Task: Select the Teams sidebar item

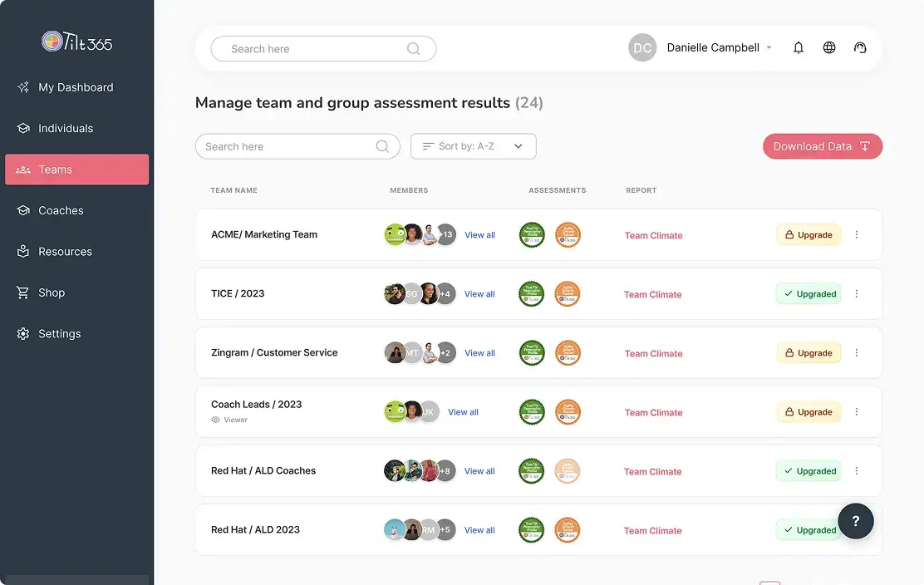Action: (76, 170)
